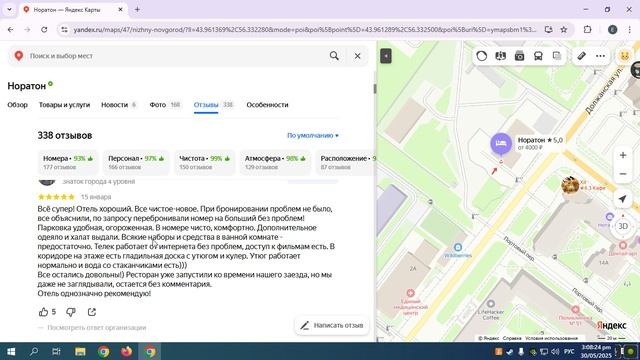Click the LifeHacker Coffee map marker
This screenshot has width=640, height=360.
[x=491, y=304]
